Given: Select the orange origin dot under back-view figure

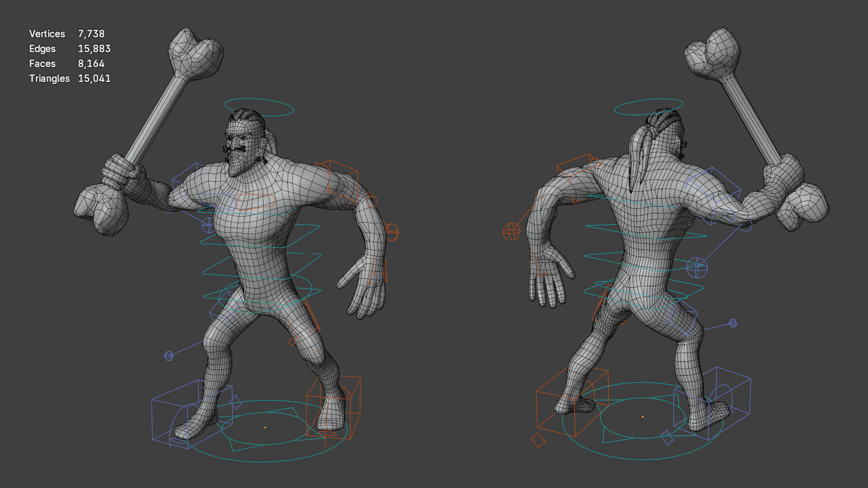Looking at the screenshot, I should (642, 417).
